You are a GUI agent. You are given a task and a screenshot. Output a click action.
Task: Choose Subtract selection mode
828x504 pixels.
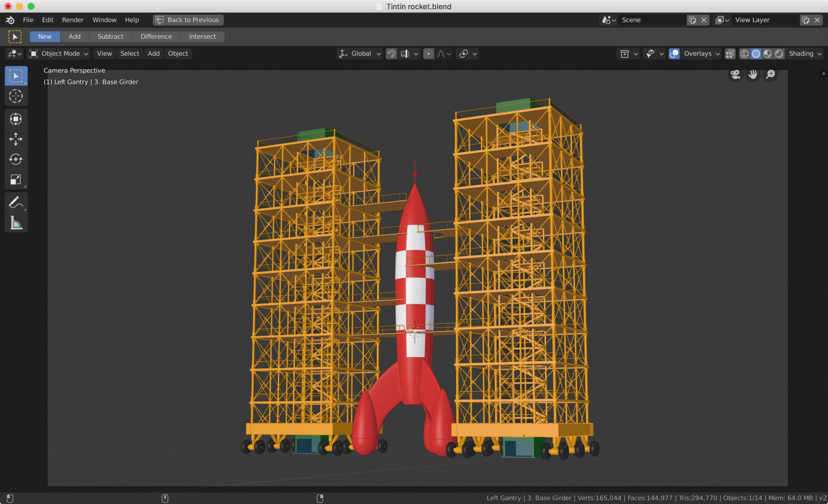[x=111, y=37]
